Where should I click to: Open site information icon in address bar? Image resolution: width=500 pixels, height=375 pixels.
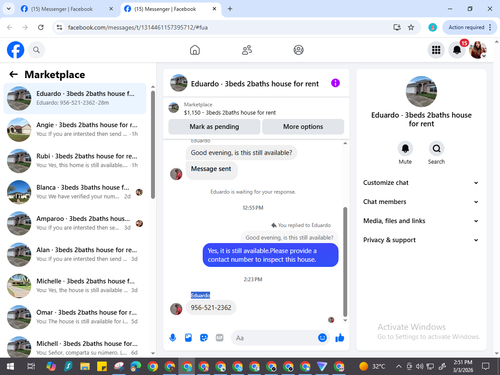point(59,27)
